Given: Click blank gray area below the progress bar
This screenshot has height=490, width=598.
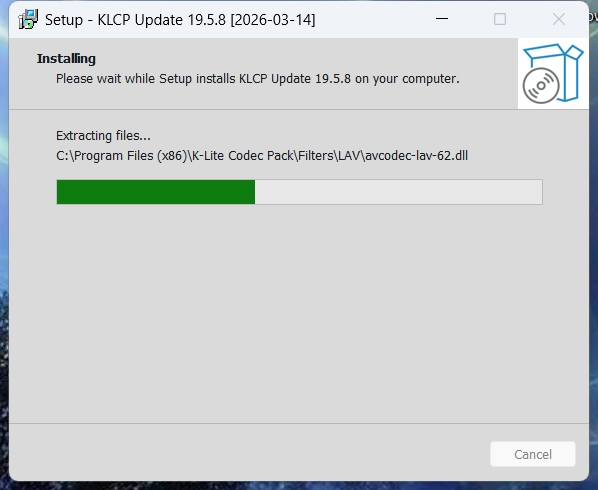Looking at the screenshot, I should 299,313.
